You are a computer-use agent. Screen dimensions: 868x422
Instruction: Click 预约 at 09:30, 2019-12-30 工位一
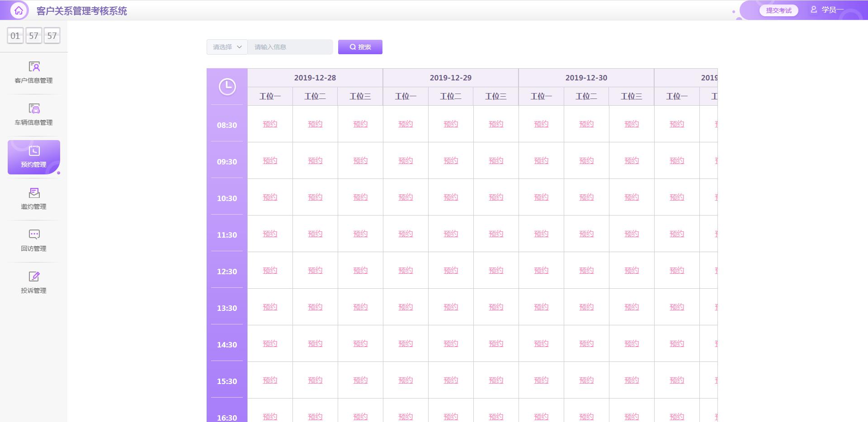click(x=541, y=160)
